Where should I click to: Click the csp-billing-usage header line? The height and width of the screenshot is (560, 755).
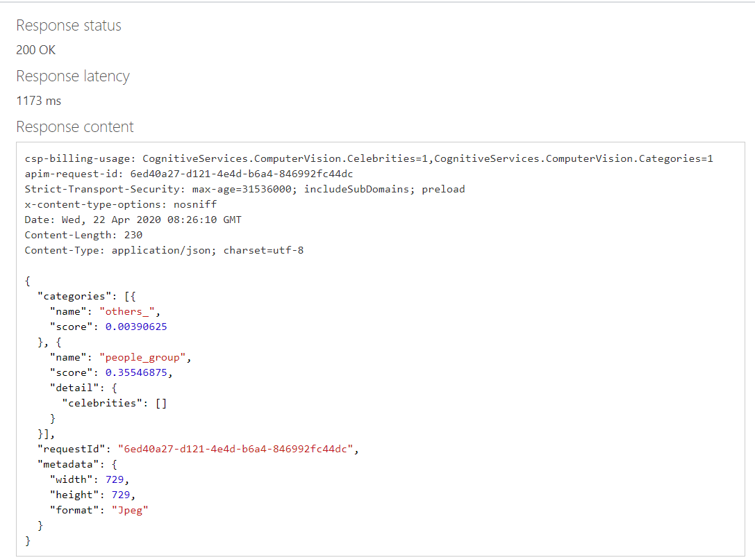[369, 158]
